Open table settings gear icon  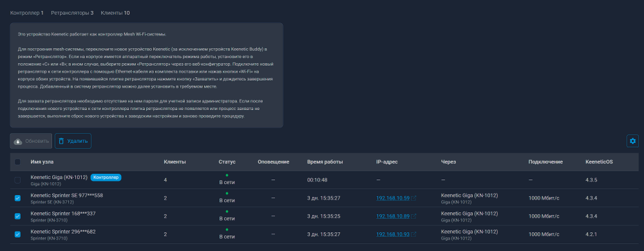[x=632, y=141]
